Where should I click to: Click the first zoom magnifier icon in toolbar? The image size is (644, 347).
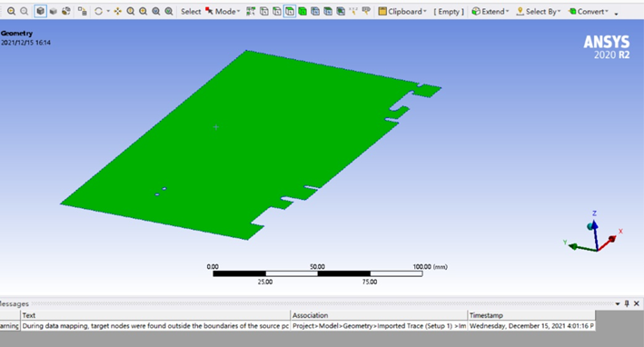[11, 11]
